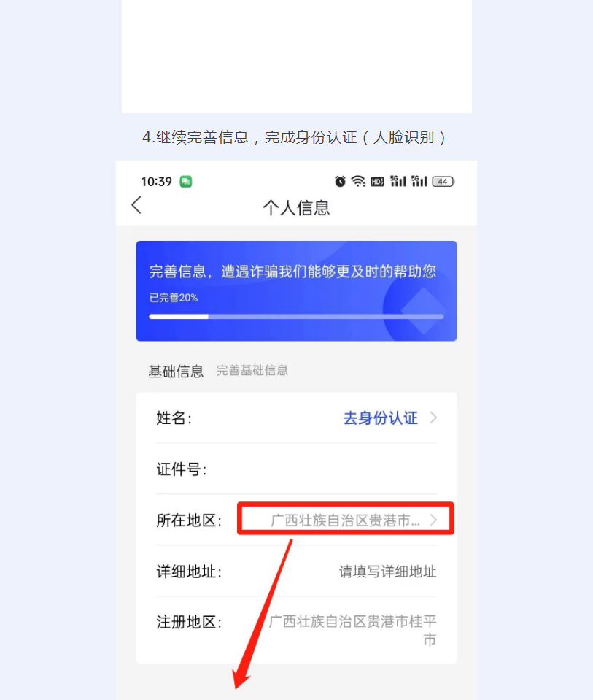The width and height of the screenshot is (593, 700).
Task: Select the 基础信息 section heading
Action: 176,371
